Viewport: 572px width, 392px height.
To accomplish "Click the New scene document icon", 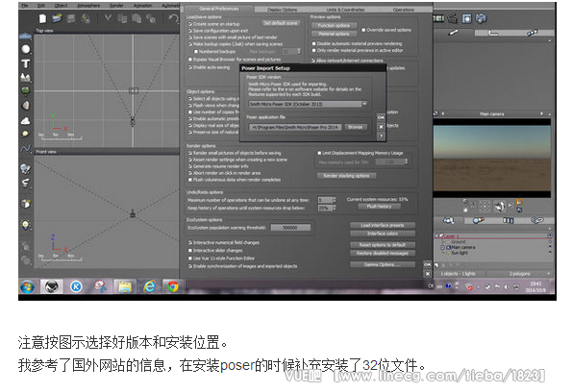I will (42, 18).
